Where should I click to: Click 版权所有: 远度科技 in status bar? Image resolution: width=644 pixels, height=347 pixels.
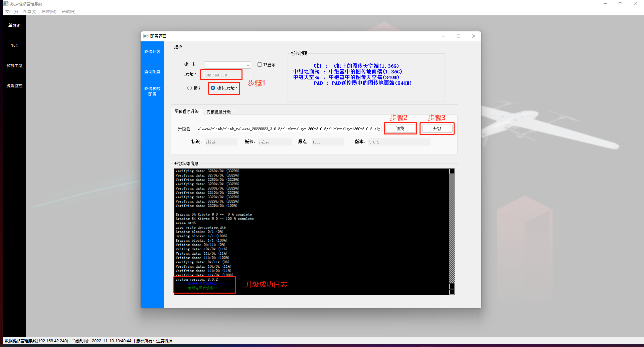(x=154, y=341)
